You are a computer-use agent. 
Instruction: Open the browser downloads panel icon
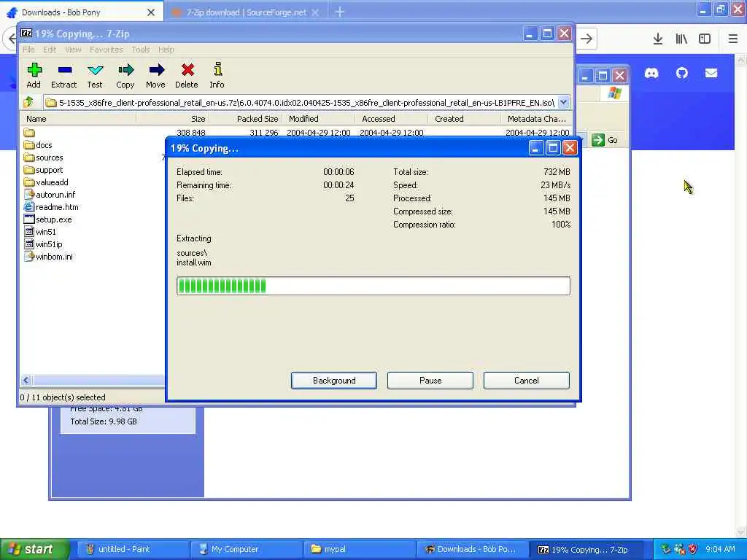coord(658,39)
